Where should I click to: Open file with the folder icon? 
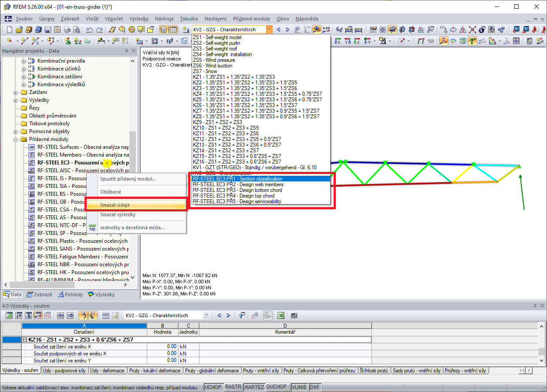tap(19, 30)
